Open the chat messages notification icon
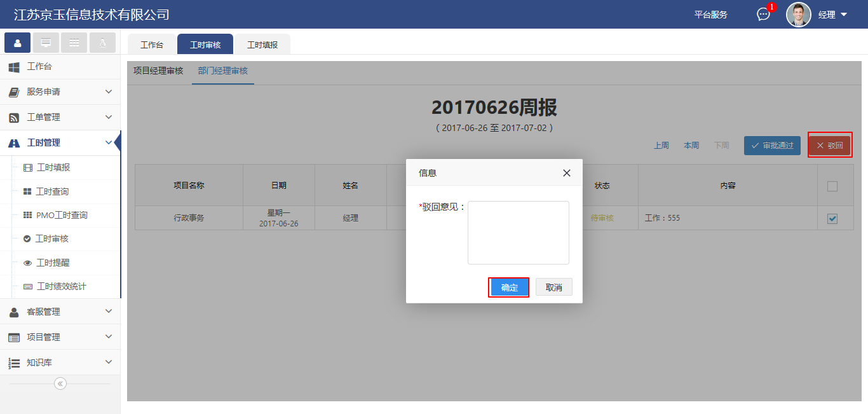This screenshot has height=414, width=868. (x=763, y=15)
